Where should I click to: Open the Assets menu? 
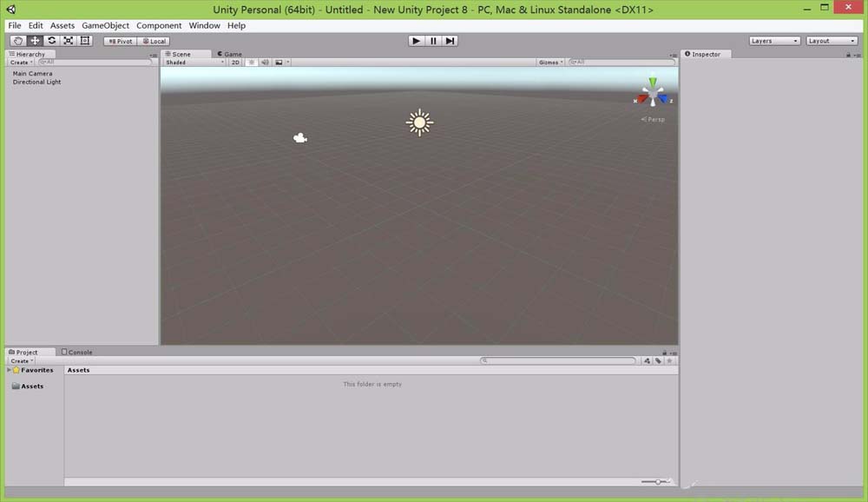tap(62, 25)
